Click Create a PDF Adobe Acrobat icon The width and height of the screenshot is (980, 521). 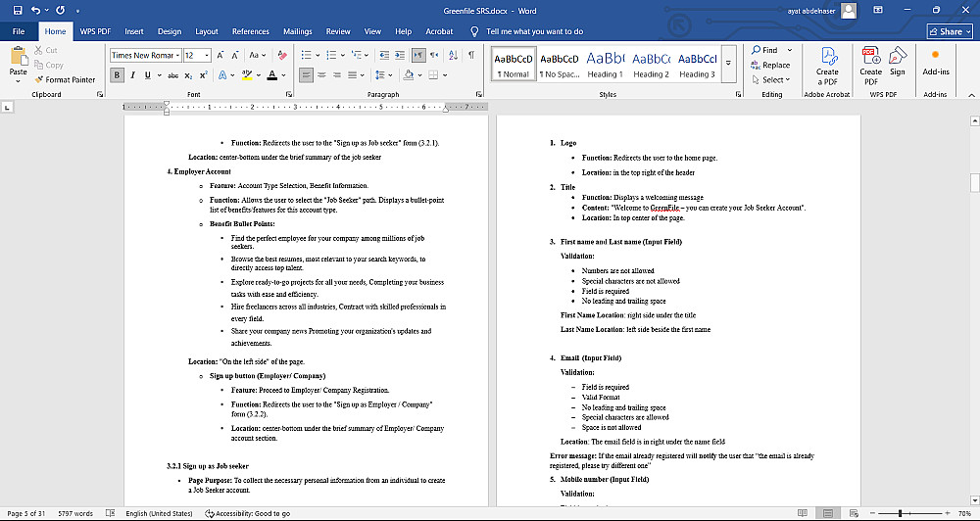(827, 65)
